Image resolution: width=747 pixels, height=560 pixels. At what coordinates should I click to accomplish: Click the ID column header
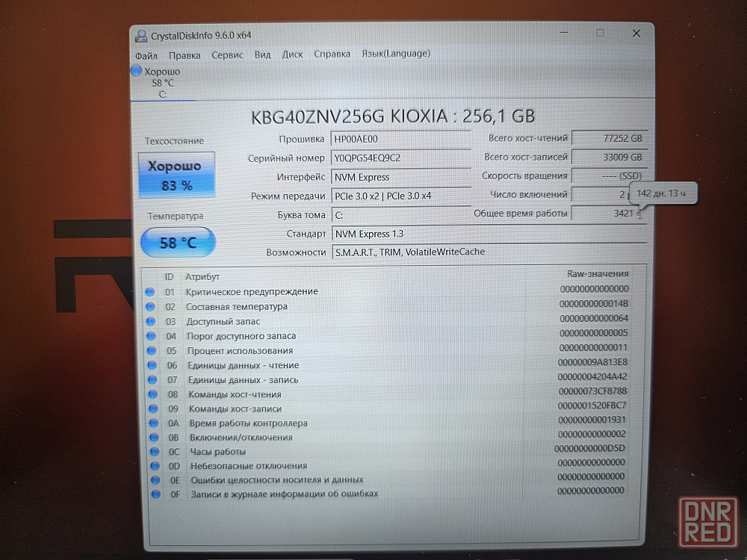click(169, 277)
